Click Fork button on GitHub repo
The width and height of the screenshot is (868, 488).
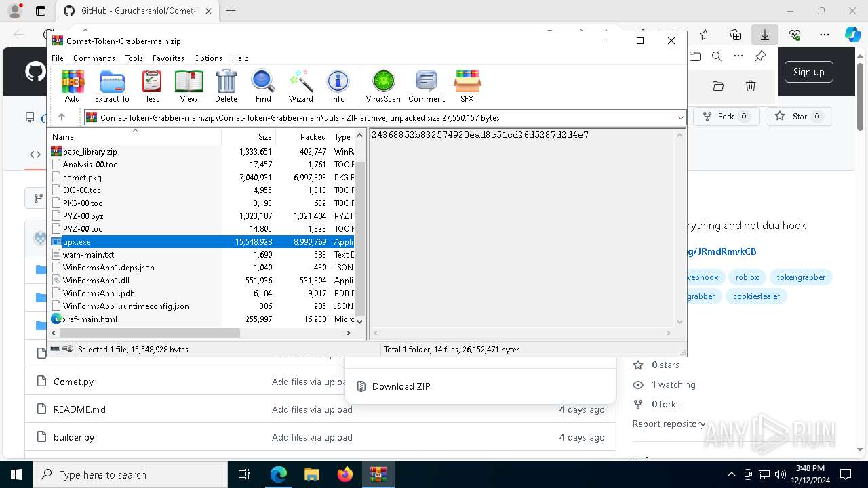(x=726, y=117)
